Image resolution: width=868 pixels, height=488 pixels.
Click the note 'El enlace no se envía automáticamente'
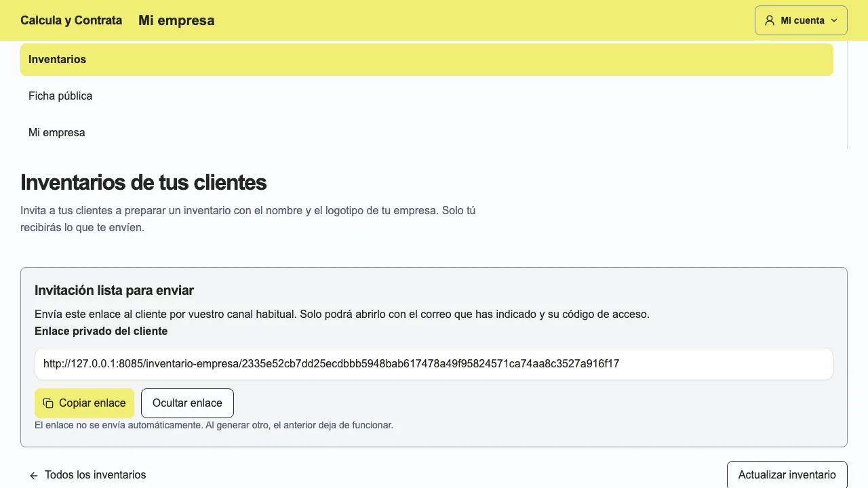[214, 426]
